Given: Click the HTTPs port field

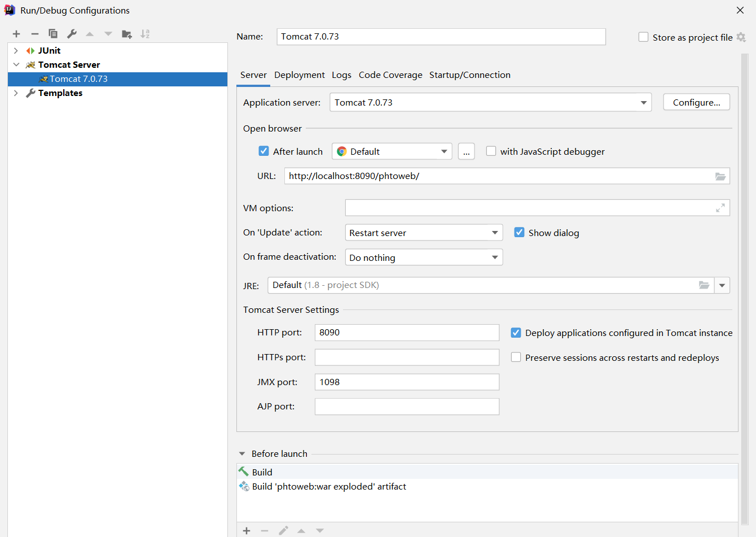Looking at the screenshot, I should tap(407, 357).
